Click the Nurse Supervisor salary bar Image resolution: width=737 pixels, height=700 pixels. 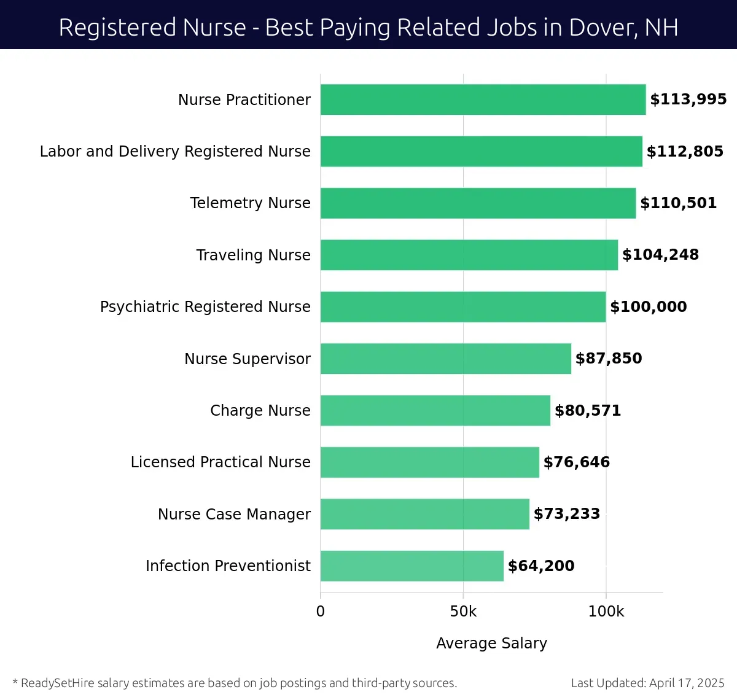coord(446,359)
